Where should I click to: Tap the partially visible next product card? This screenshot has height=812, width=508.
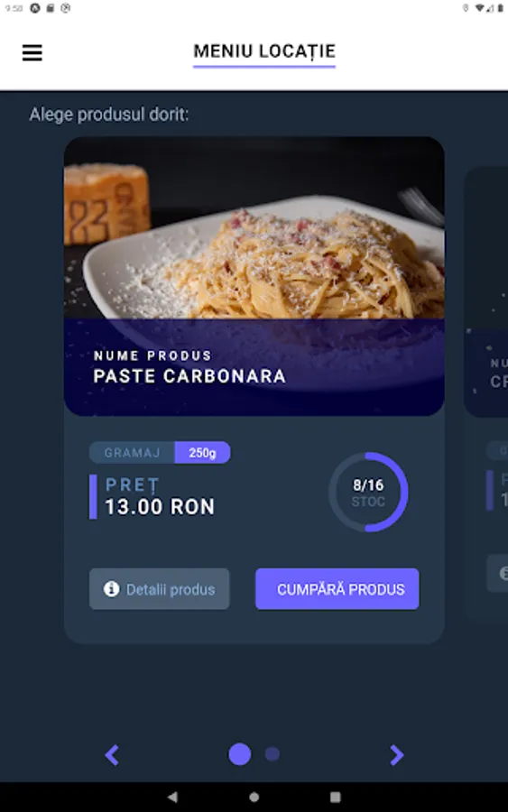(x=486, y=393)
